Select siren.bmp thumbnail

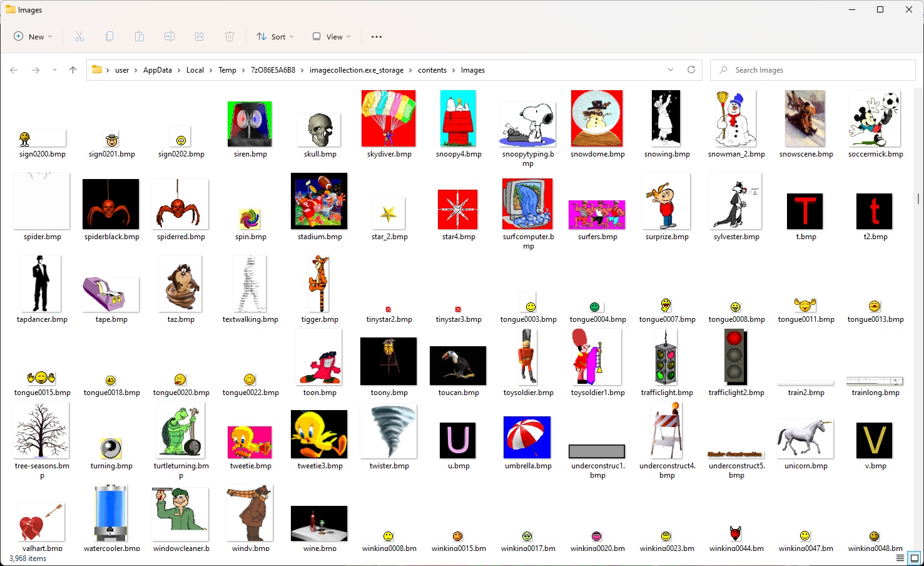click(x=250, y=124)
